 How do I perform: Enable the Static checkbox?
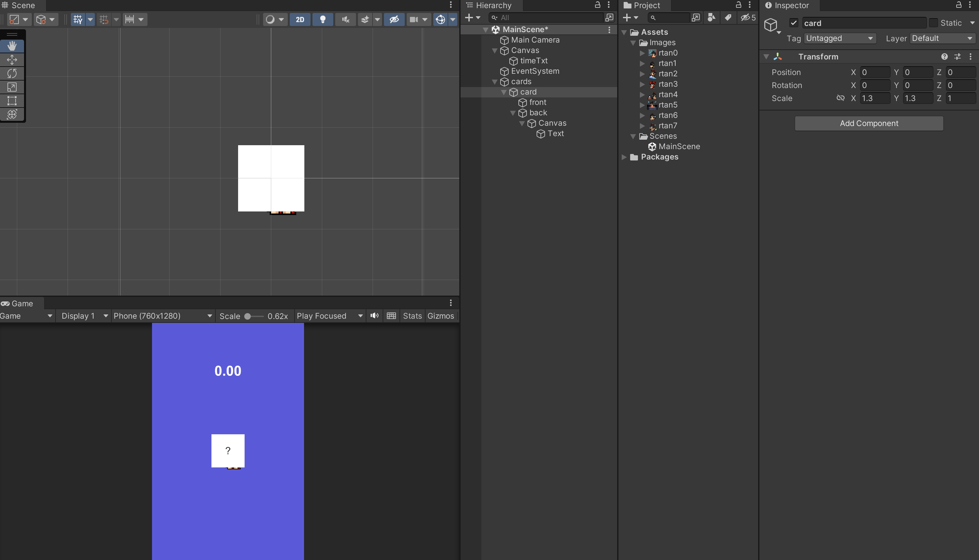pyautogui.click(x=933, y=23)
